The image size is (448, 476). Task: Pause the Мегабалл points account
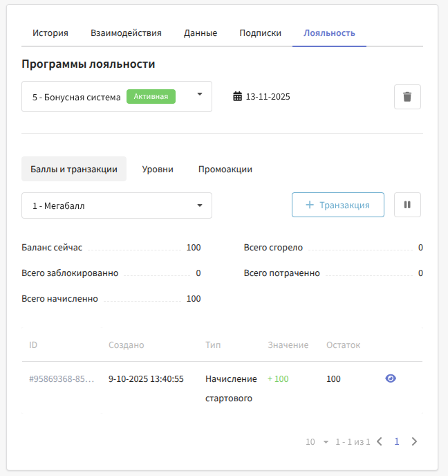(407, 205)
